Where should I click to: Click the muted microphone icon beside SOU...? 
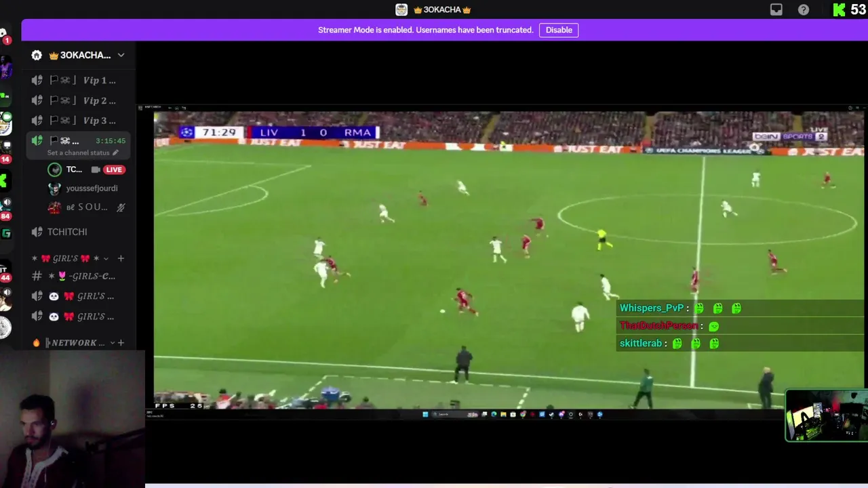(x=121, y=207)
